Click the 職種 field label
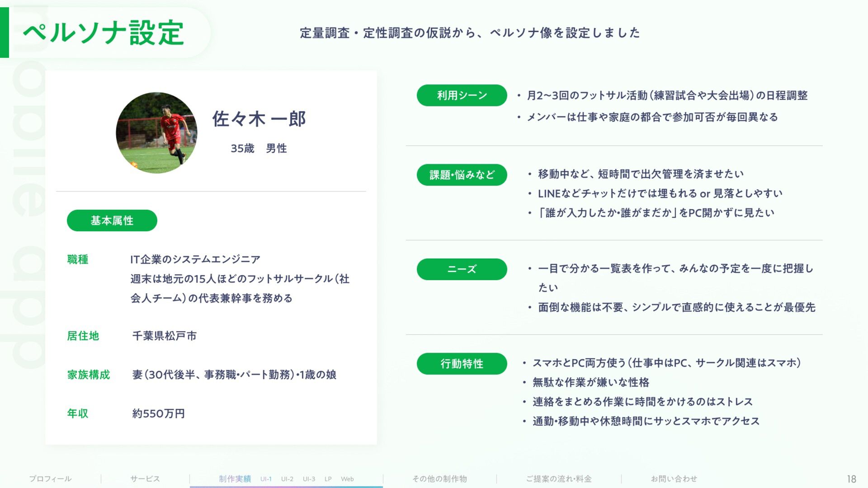The height and width of the screenshot is (488, 868). [78, 259]
